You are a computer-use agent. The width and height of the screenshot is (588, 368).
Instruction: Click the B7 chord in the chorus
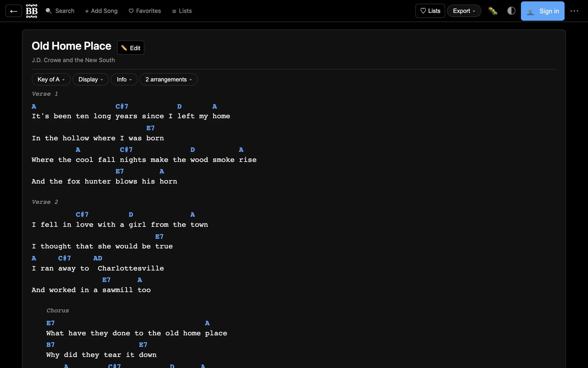tap(51, 345)
